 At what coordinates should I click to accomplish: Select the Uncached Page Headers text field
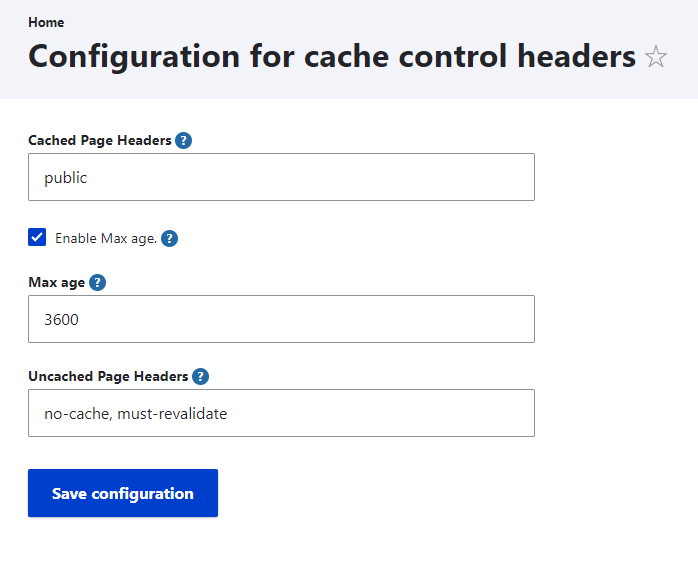[x=281, y=413]
